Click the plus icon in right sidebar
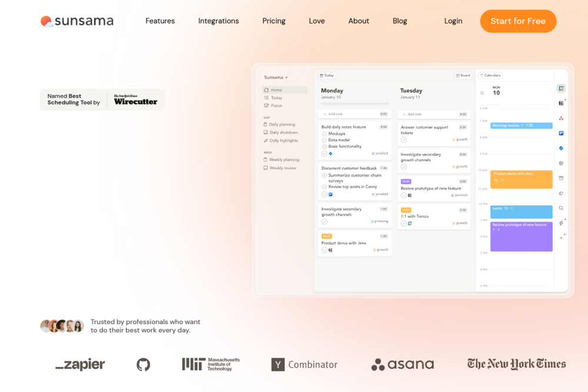 pyautogui.click(x=561, y=238)
